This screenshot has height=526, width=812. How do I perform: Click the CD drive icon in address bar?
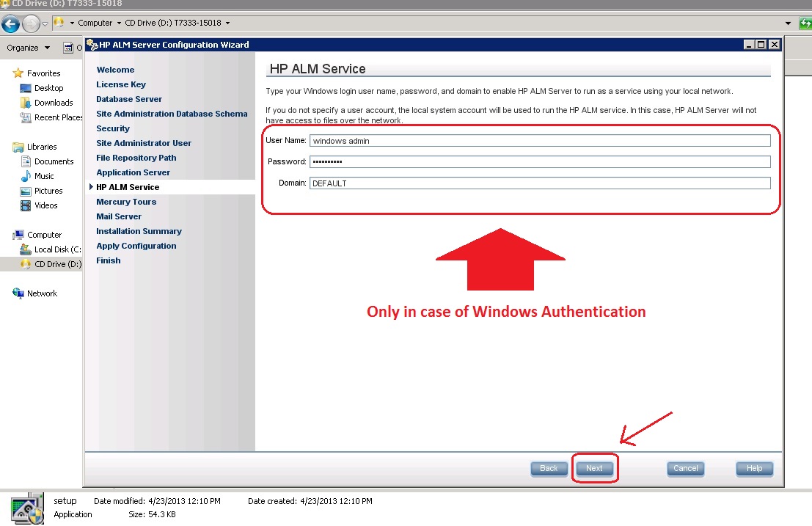pyautogui.click(x=59, y=23)
